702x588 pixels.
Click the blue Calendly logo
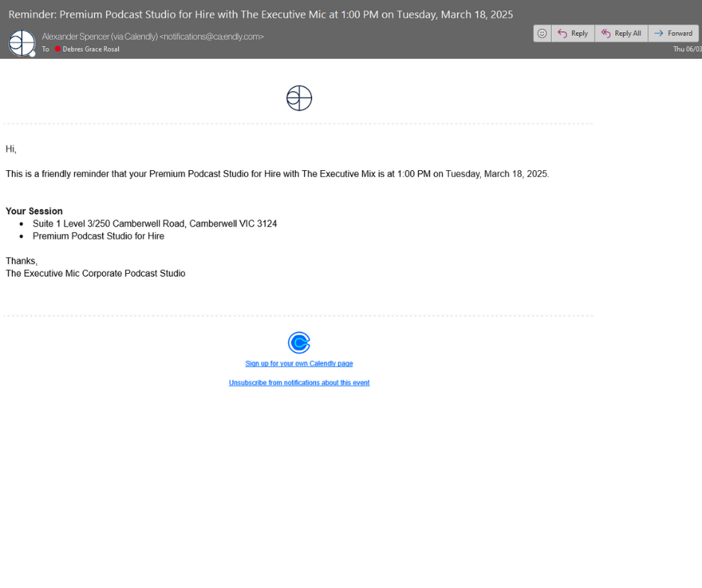pyautogui.click(x=299, y=343)
